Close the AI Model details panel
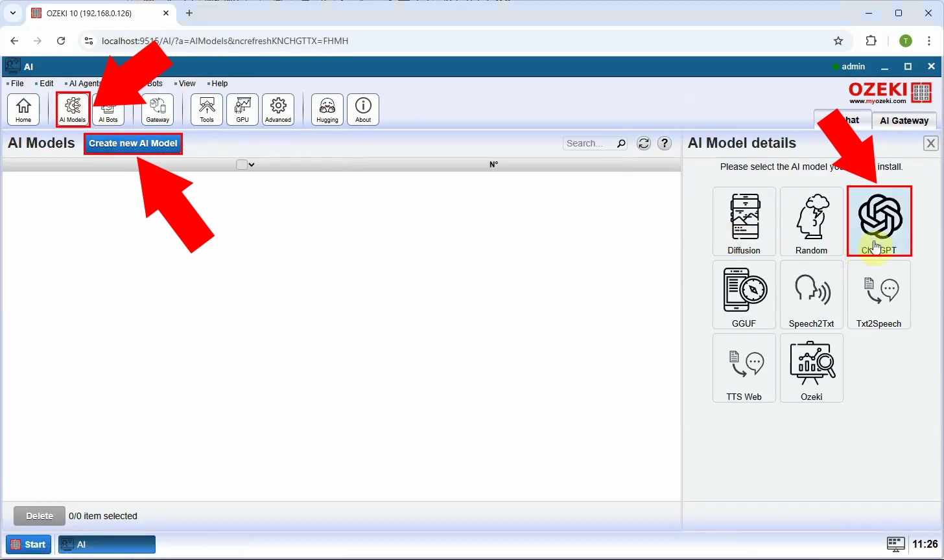The image size is (944, 560). [931, 143]
